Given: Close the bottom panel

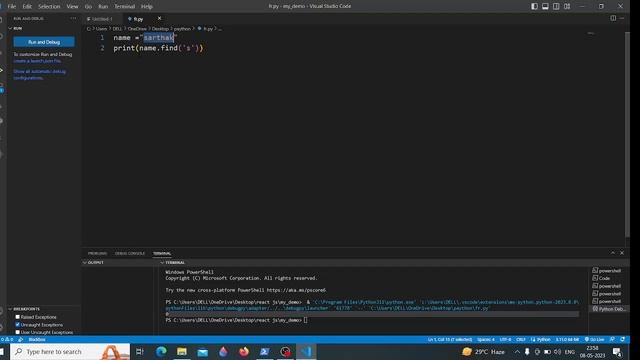Looking at the screenshot, I should [x=622, y=253].
